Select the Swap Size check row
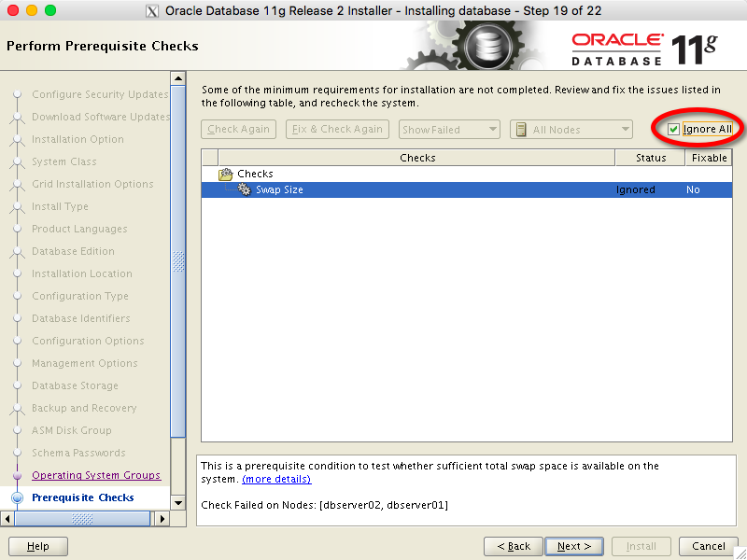Image resolution: width=747 pixels, height=560 pixels. point(420,189)
